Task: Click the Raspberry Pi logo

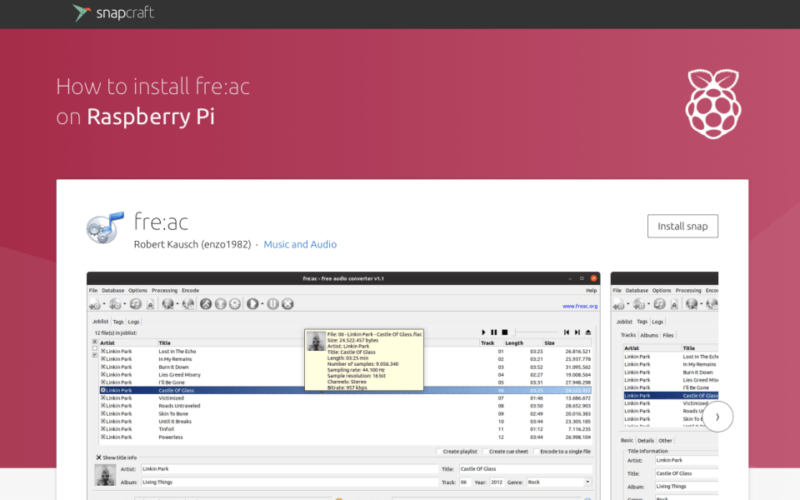Action: pyautogui.click(x=713, y=104)
